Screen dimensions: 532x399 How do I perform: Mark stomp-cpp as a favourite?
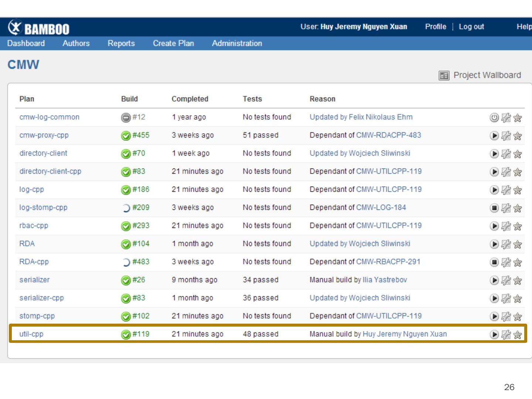click(518, 317)
